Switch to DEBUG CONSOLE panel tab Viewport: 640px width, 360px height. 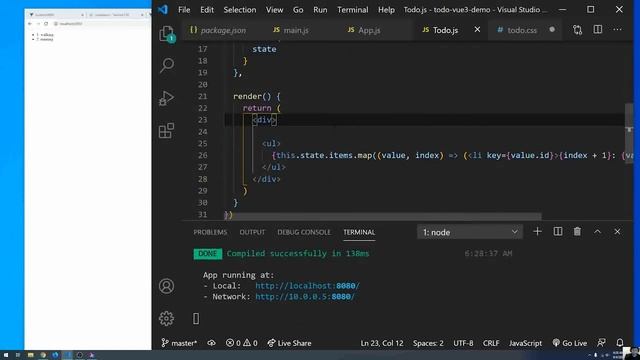304,232
